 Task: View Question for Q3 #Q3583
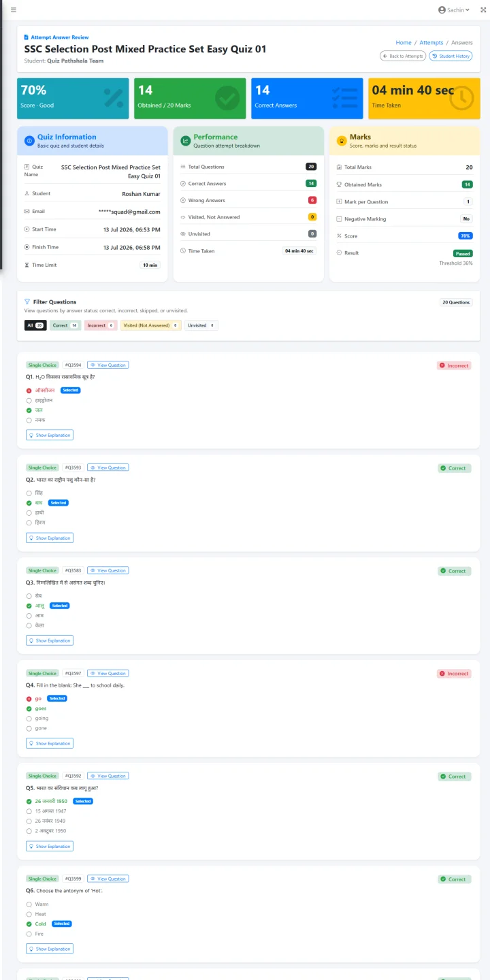[x=108, y=570]
